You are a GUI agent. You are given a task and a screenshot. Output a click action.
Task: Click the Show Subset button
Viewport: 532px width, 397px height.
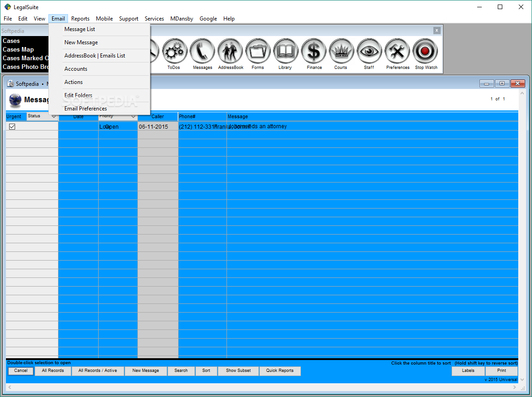pos(238,371)
